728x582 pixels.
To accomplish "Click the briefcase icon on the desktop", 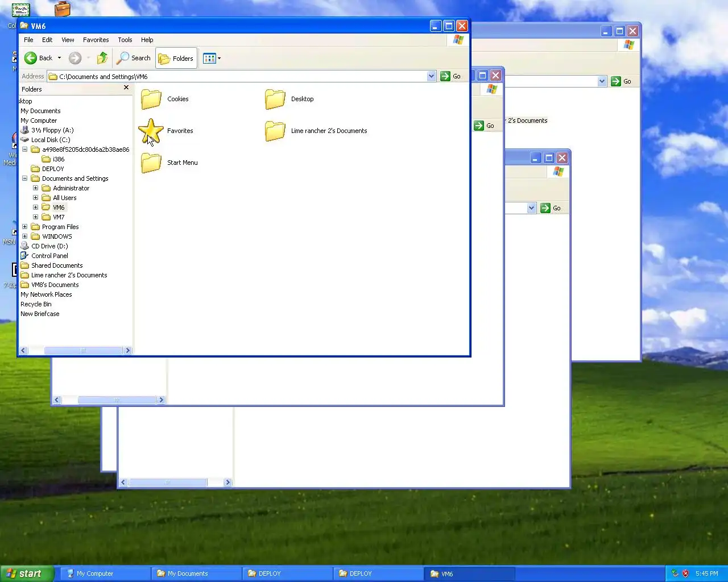I will [x=63, y=9].
